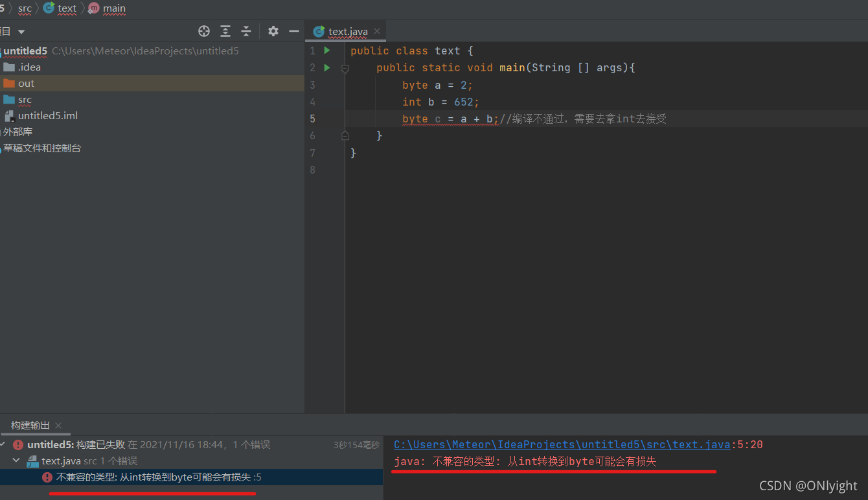
Task: Click the Collapse All icon in Project toolbar
Action: coord(246,30)
